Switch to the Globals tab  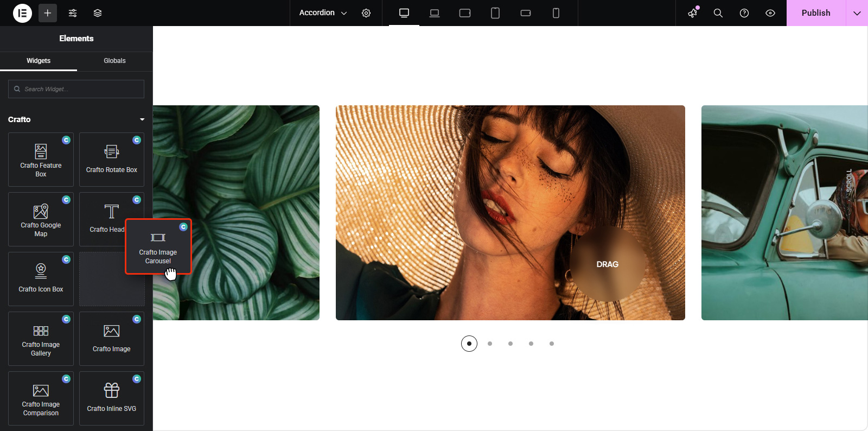114,61
